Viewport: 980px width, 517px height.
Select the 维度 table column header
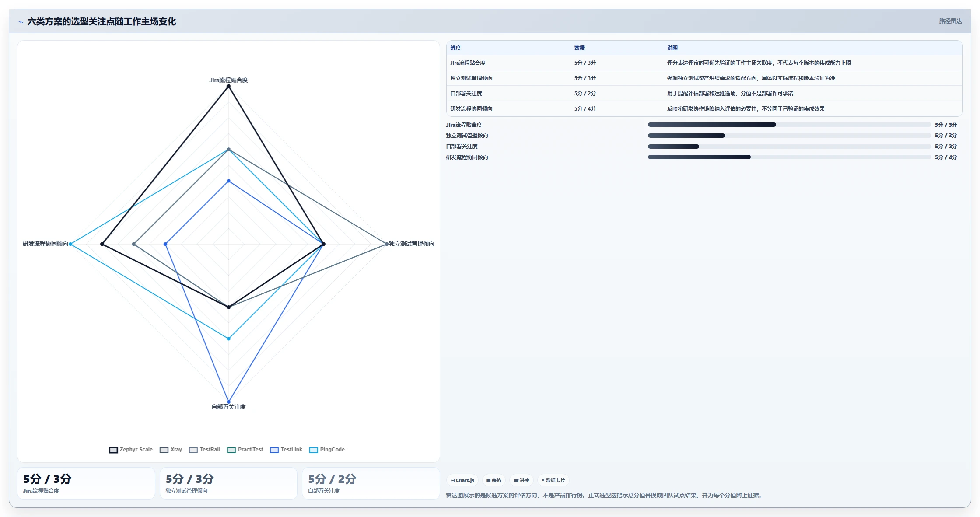[x=455, y=48]
